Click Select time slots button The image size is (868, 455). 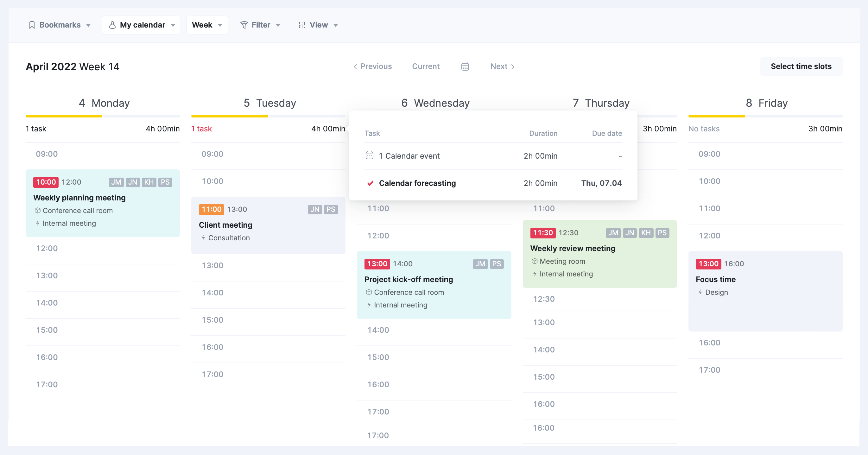[801, 66]
